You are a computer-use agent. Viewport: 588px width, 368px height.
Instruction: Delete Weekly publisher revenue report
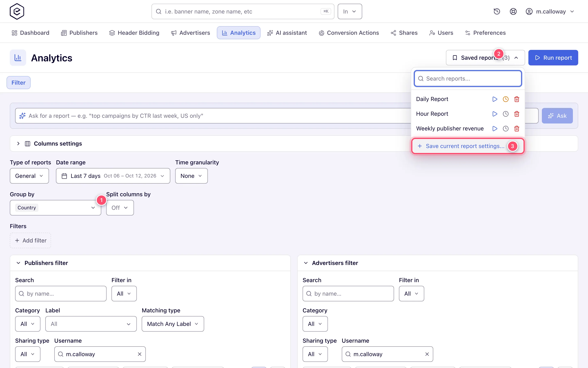517,129
